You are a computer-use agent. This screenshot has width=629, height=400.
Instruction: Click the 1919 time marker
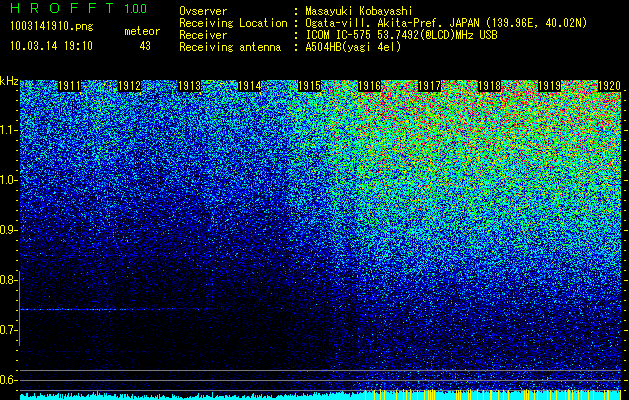point(550,86)
